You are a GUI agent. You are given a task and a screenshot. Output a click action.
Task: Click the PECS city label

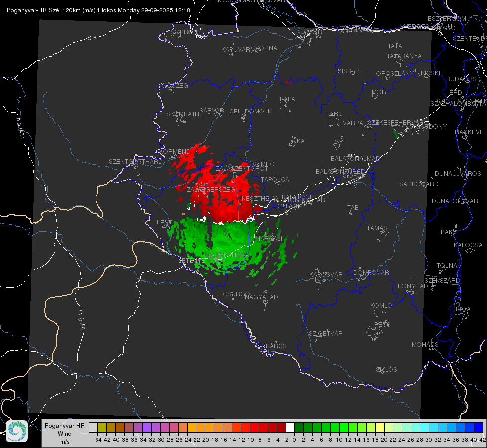(382, 324)
